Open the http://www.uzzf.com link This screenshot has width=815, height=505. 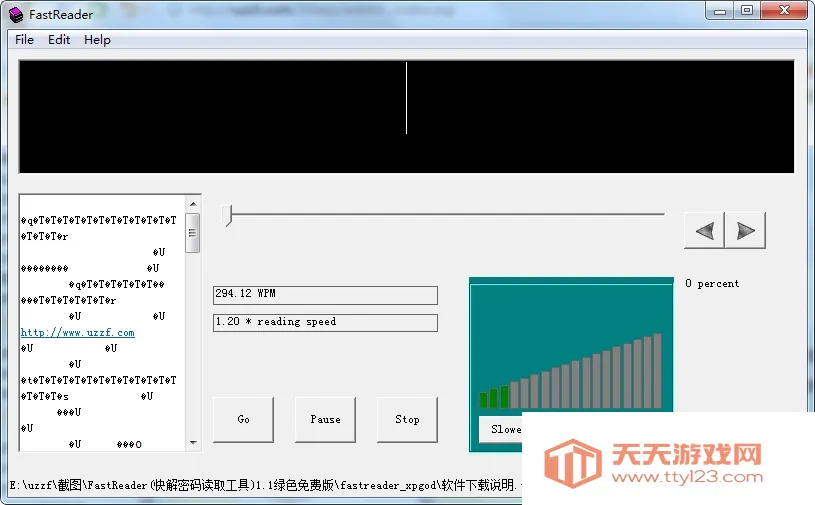coord(77,333)
